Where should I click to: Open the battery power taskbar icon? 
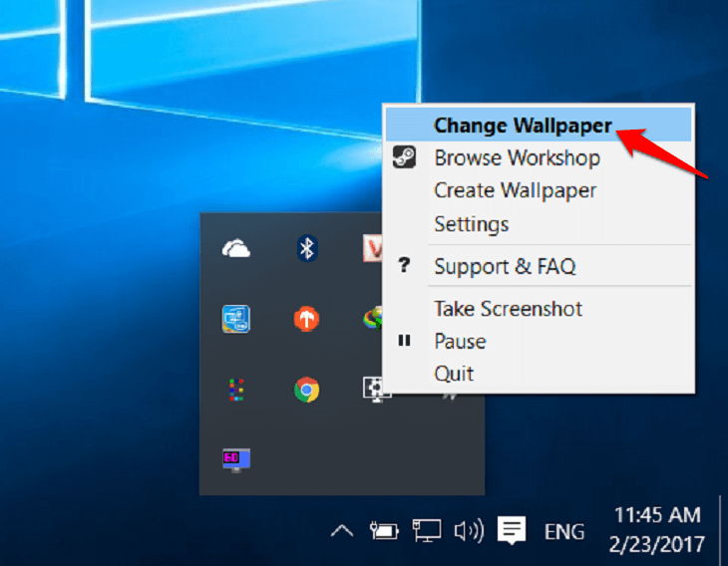point(384,530)
